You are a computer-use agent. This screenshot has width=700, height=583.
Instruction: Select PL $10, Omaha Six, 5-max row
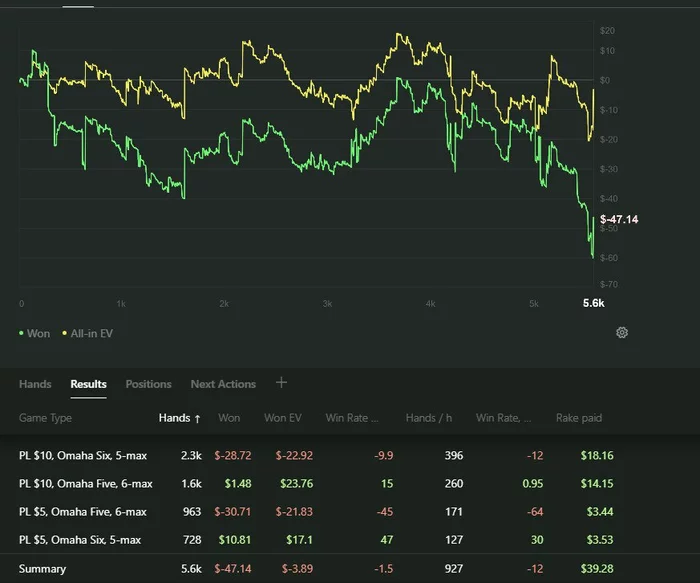tap(83, 456)
